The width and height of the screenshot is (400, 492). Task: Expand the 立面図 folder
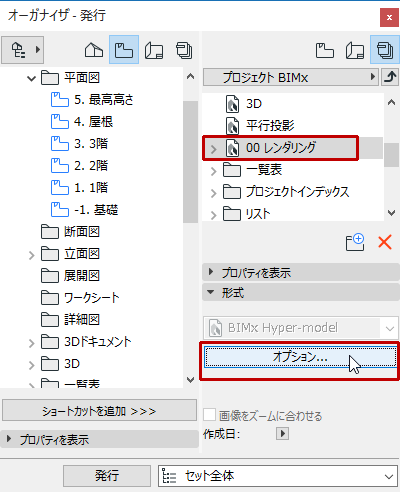click(31, 255)
